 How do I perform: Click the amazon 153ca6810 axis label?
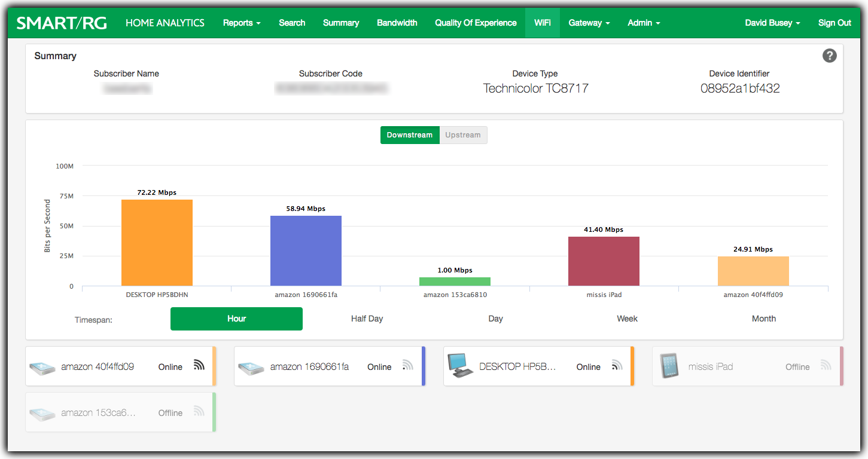(x=455, y=295)
